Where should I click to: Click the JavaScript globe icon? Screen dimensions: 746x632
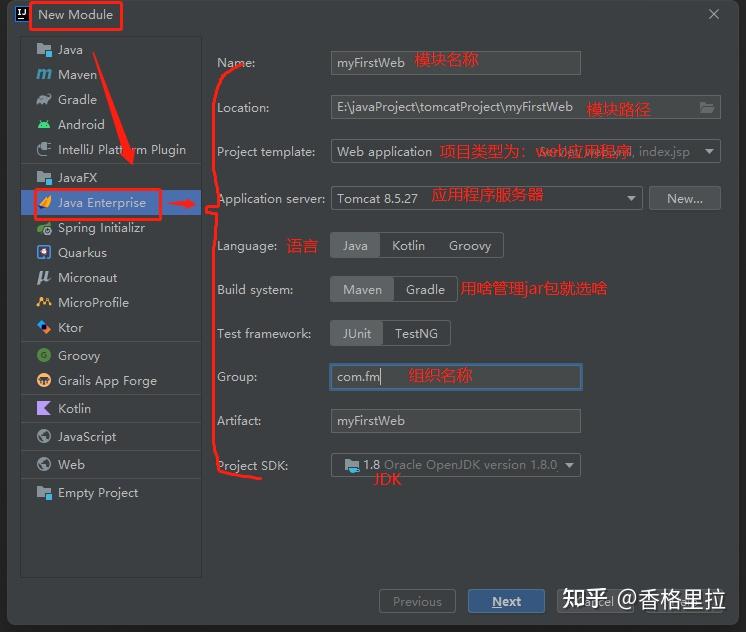tap(44, 436)
